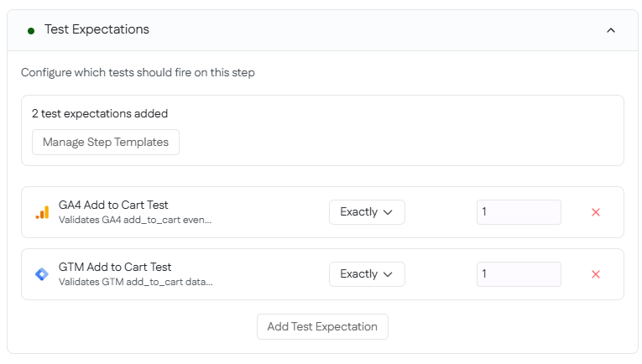Viewport: 642px width, 364px height.
Task: Click the Test Expectations header title
Action: point(97,29)
